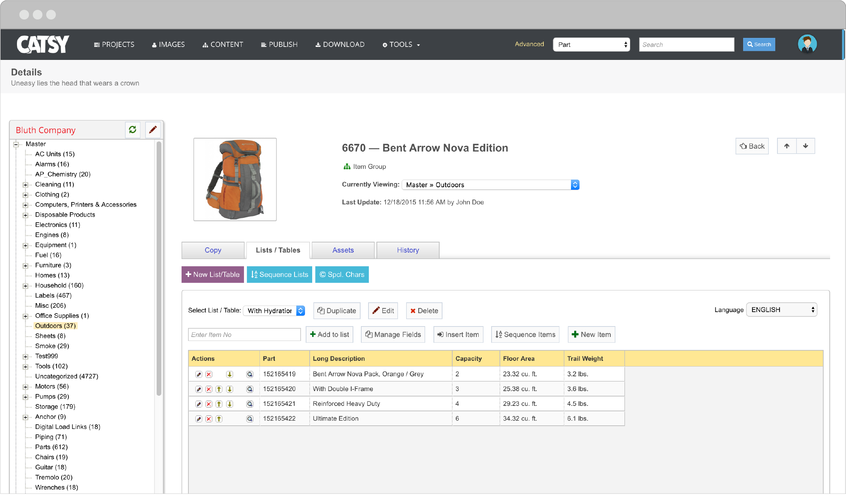846x504 pixels.
Task: Expand the Clothing category node
Action: [x=26, y=194]
